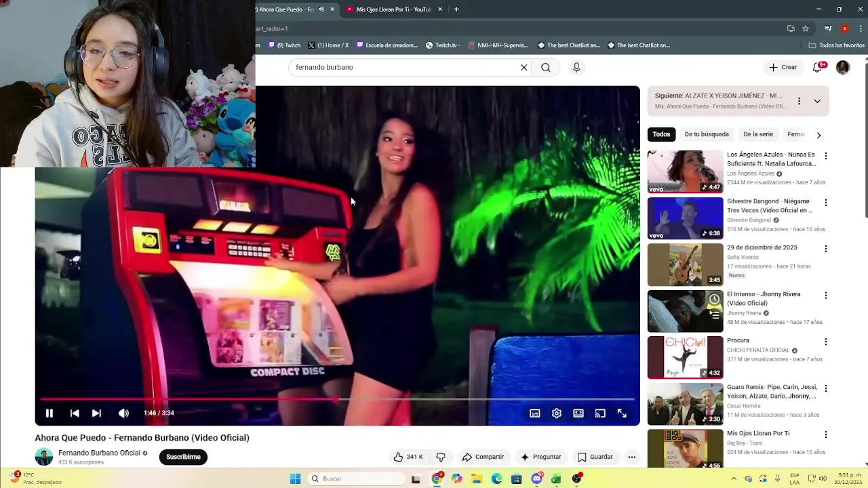Click the magnifier search button
The image size is (868, 488).
click(x=546, y=67)
